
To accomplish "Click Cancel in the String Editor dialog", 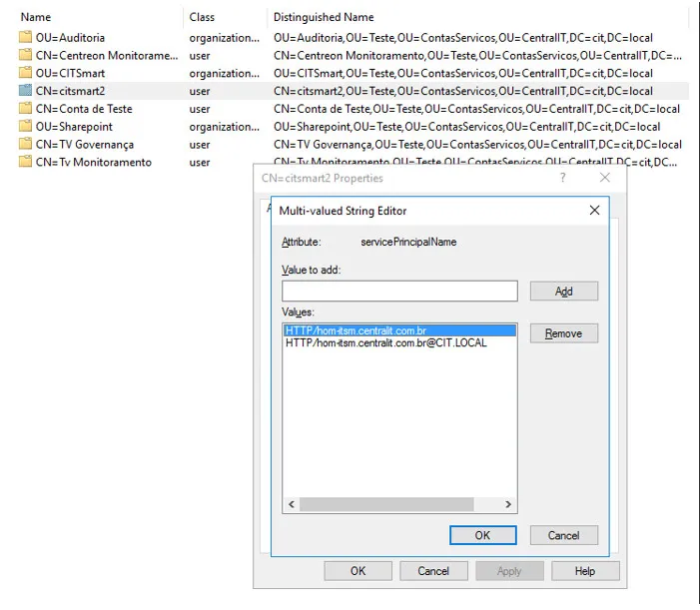I will point(564,535).
